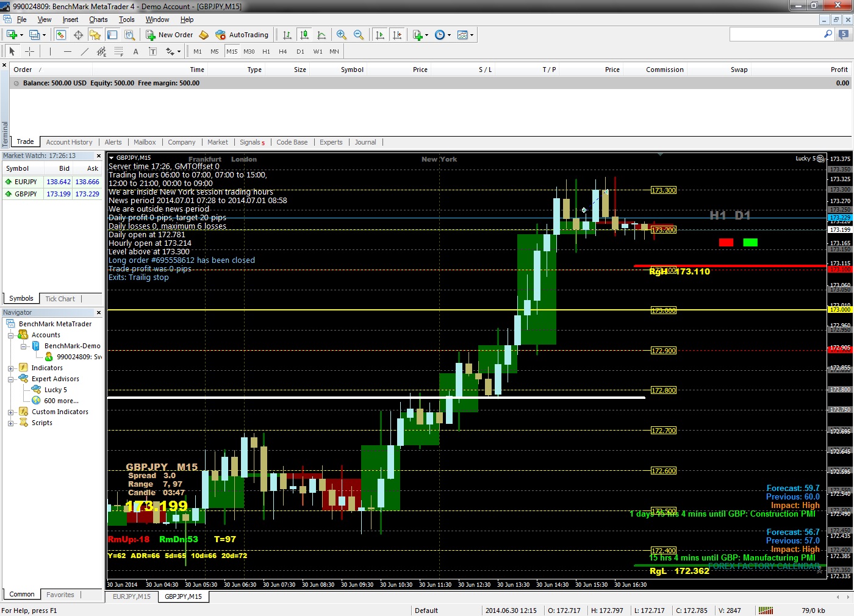Screen dimensions: 854x616
Task: Open the Profiles toolbar icon
Action: [34, 35]
